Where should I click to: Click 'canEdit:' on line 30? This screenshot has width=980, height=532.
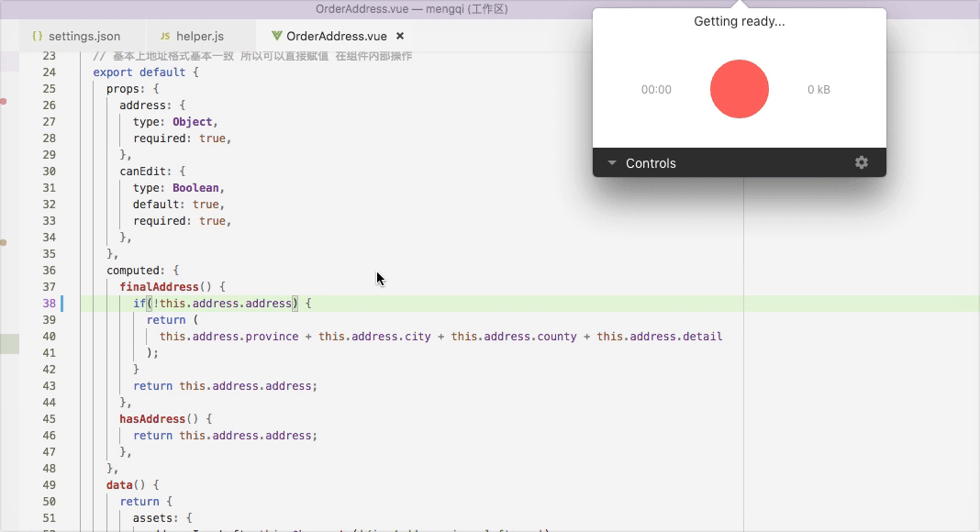(x=146, y=172)
